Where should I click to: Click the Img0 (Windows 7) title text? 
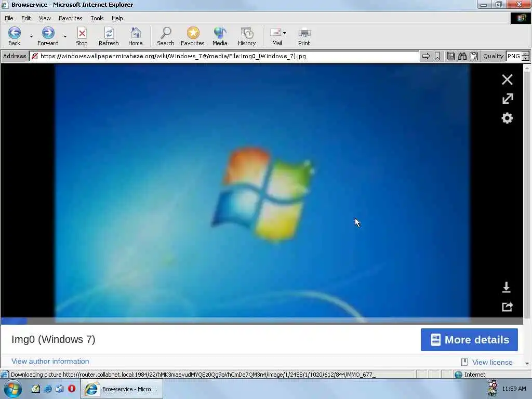point(54,339)
